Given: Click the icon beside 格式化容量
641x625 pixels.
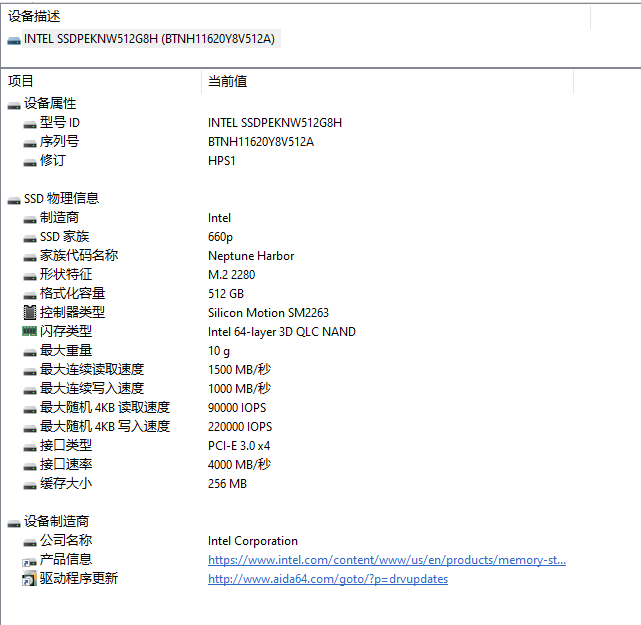Looking at the screenshot, I should click(30, 296).
